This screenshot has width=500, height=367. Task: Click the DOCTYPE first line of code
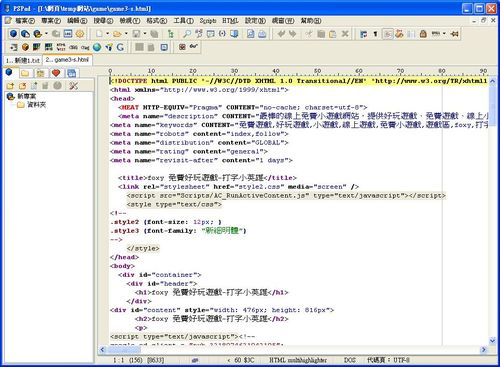pyautogui.click(x=299, y=81)
